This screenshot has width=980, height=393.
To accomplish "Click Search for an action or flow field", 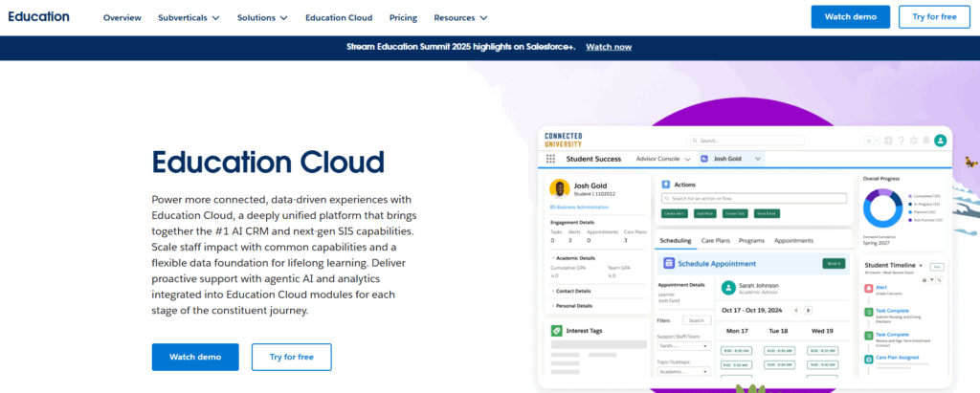I will pyautogui.click(x=754, y=198).
